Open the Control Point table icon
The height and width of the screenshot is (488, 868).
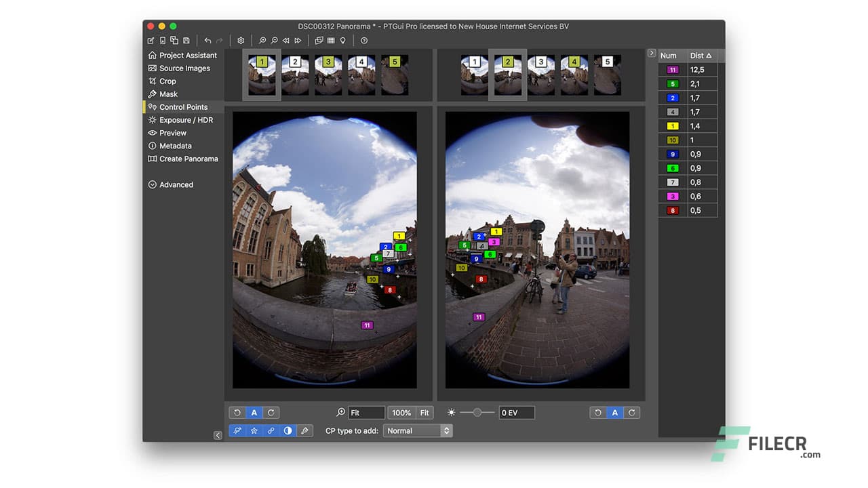pos(330,40)
